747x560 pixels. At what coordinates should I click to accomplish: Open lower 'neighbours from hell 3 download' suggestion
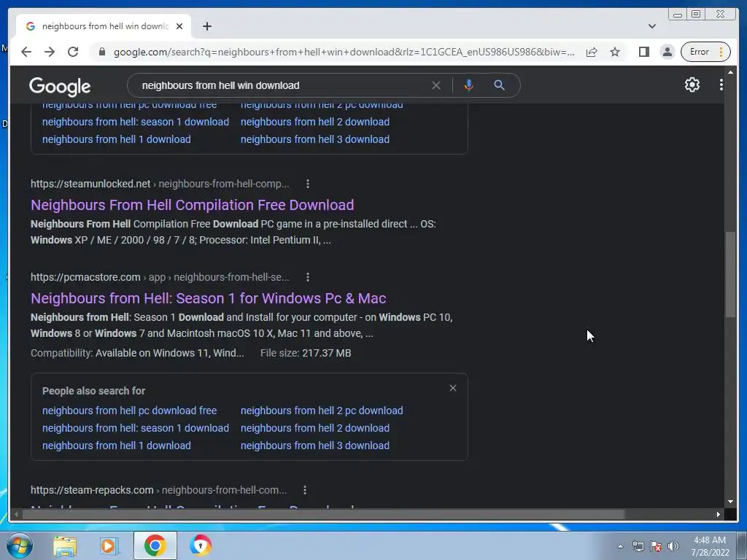pyautogui.click(x=315, y=446)
